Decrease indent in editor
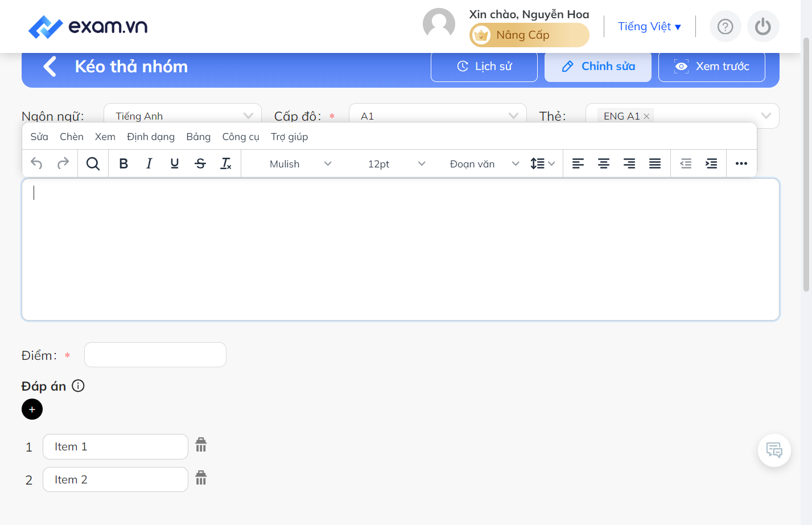812x525 pixels. tap(686, 163)
